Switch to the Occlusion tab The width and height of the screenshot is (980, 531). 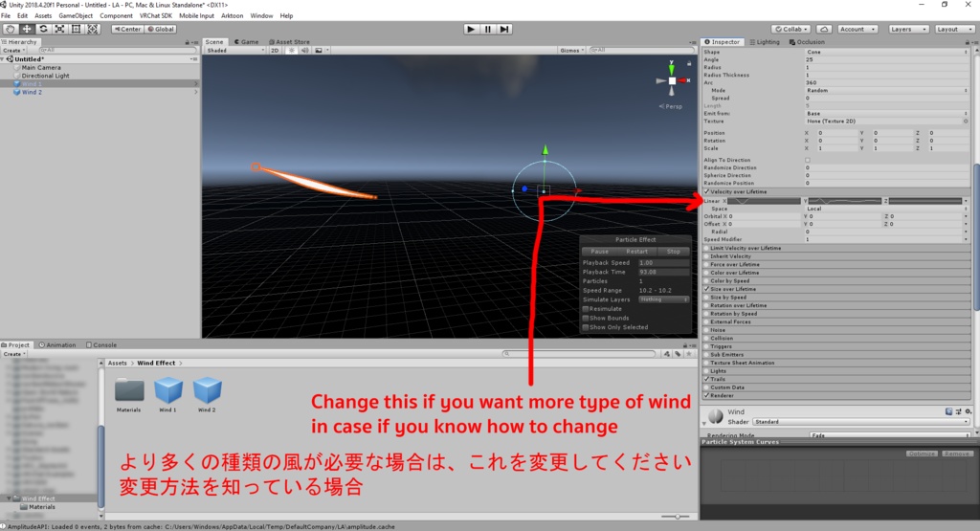click(807, 42)
